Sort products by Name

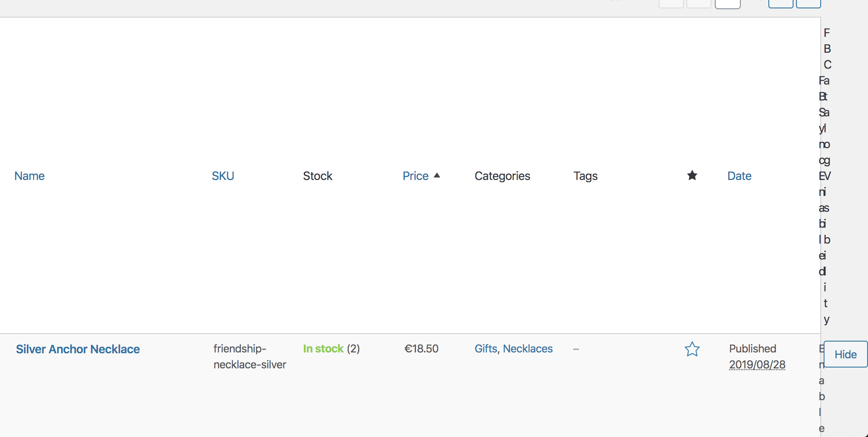pos(29,175)
